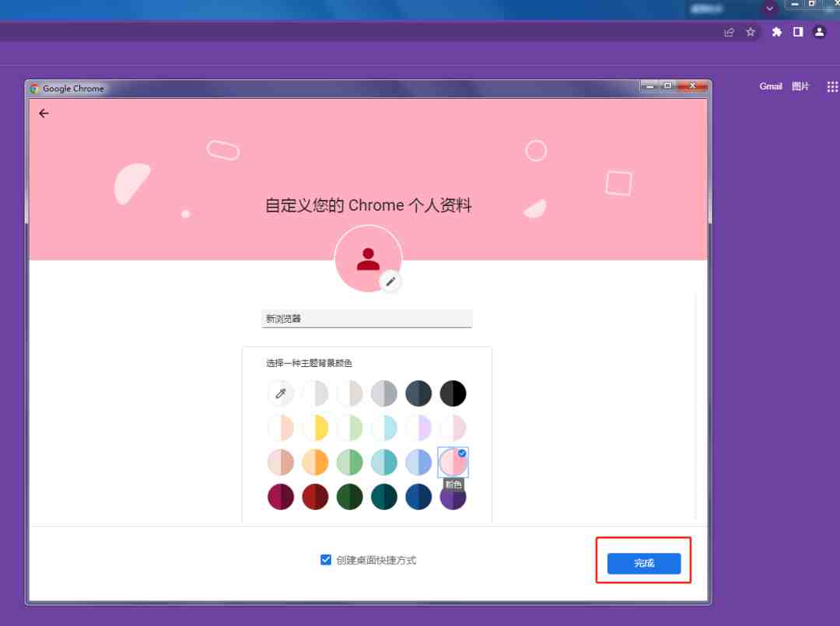
Task: Toggle the create desktop shortcut checkbox
Action: pyautogui.click(x=326, y=560)
